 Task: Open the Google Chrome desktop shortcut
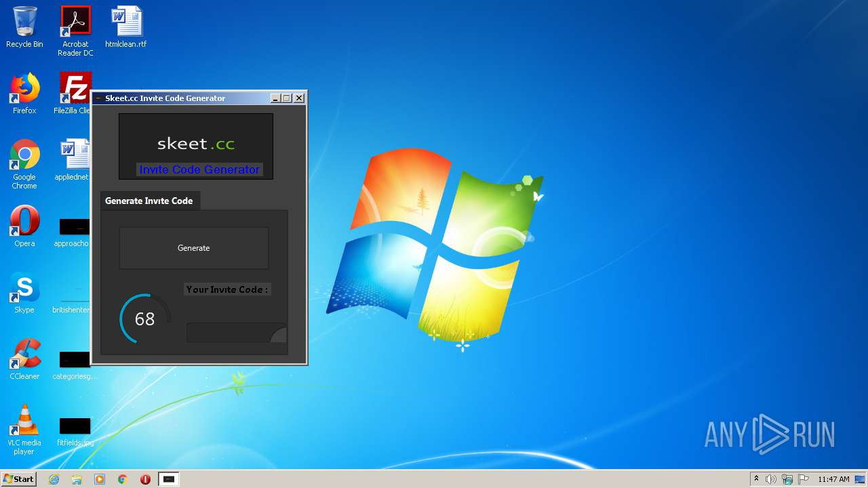tap(24, 164)
